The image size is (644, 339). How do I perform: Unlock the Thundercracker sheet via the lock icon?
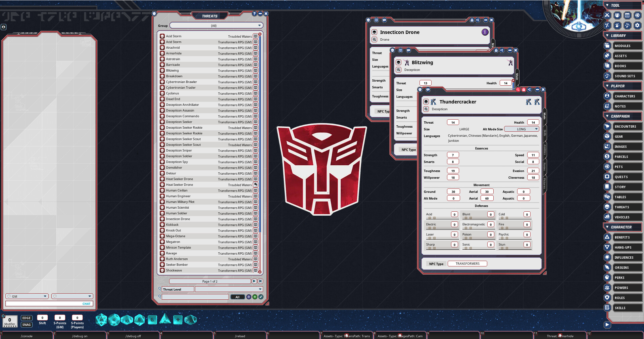pos(524,89)
